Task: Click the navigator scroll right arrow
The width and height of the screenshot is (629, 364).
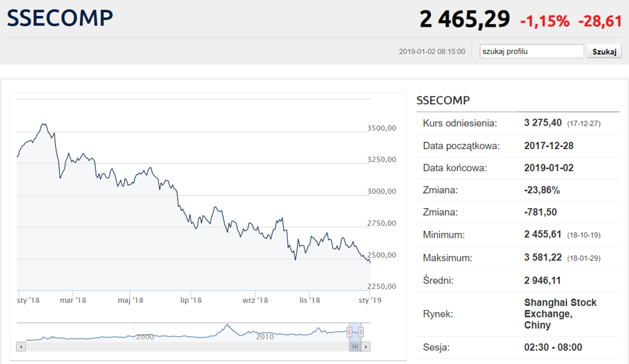Action: (x=366, y=347)
